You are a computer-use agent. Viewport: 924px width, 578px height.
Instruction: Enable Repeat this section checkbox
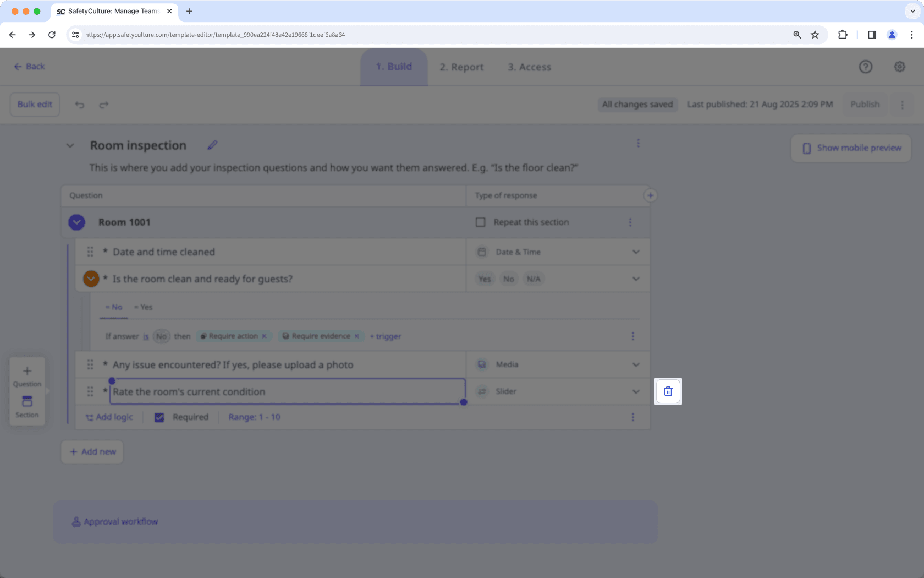pyautogui.click(x=480, y=222)
